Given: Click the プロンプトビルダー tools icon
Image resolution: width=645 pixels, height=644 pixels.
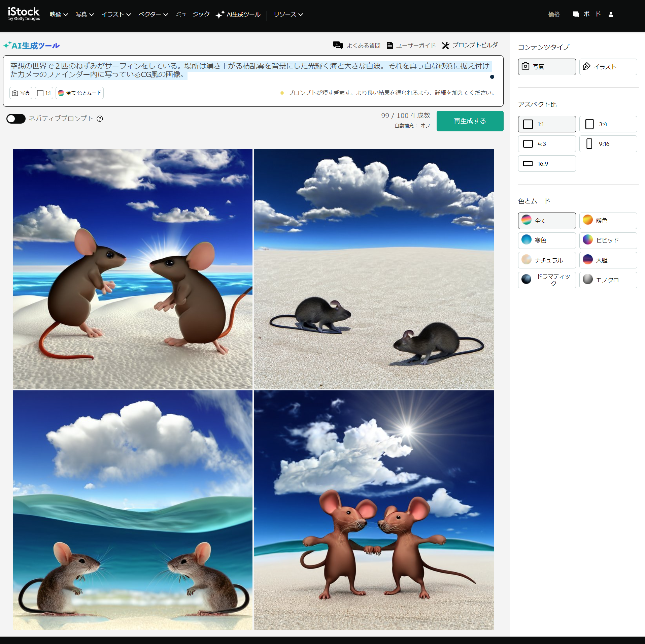Looking at the screenshot, I should click(445, 45).
